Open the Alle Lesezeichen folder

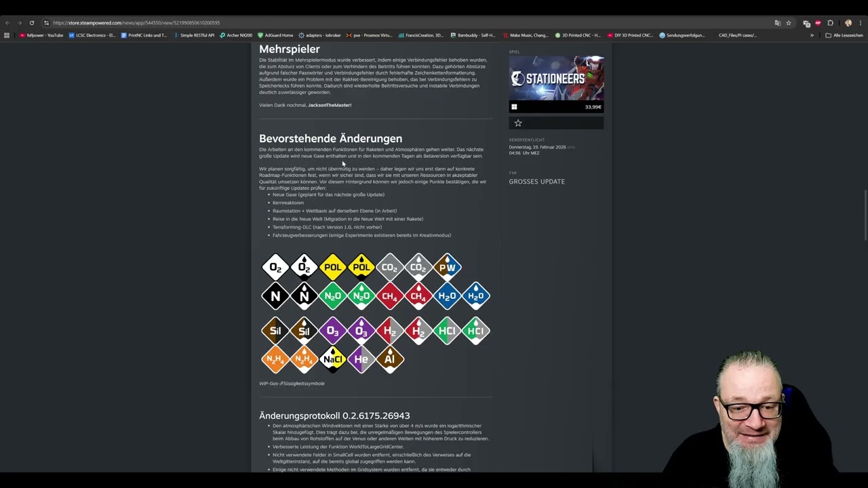[844, 35]
